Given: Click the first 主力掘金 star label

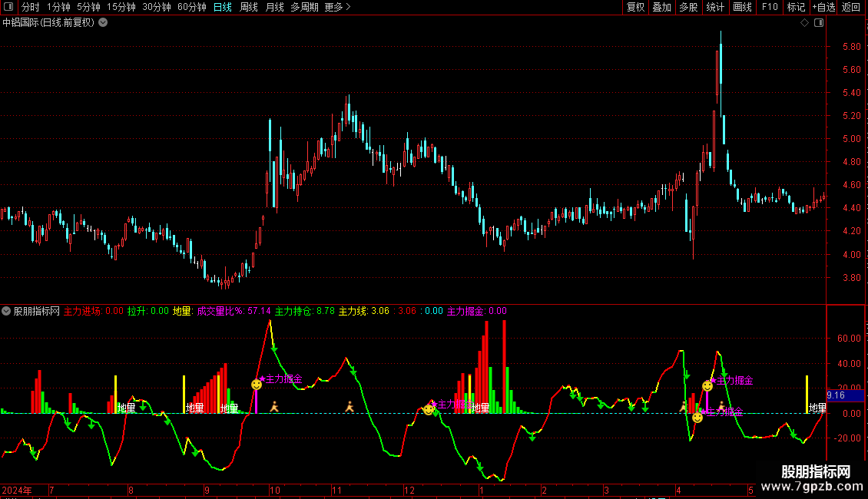Looking at the screenshot, I should pos(281,379).
